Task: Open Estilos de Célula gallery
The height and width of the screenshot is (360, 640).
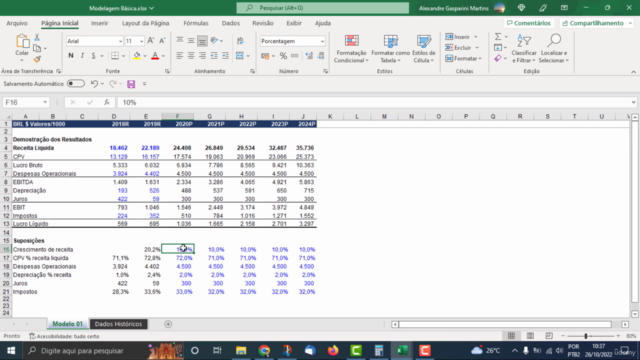Action: (424, 49)
